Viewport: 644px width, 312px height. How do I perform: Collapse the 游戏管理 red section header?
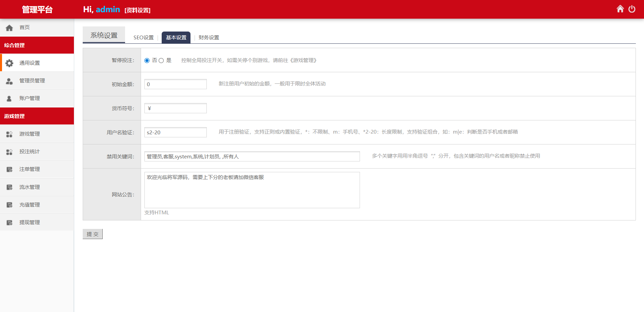click(x=37, y=116)
